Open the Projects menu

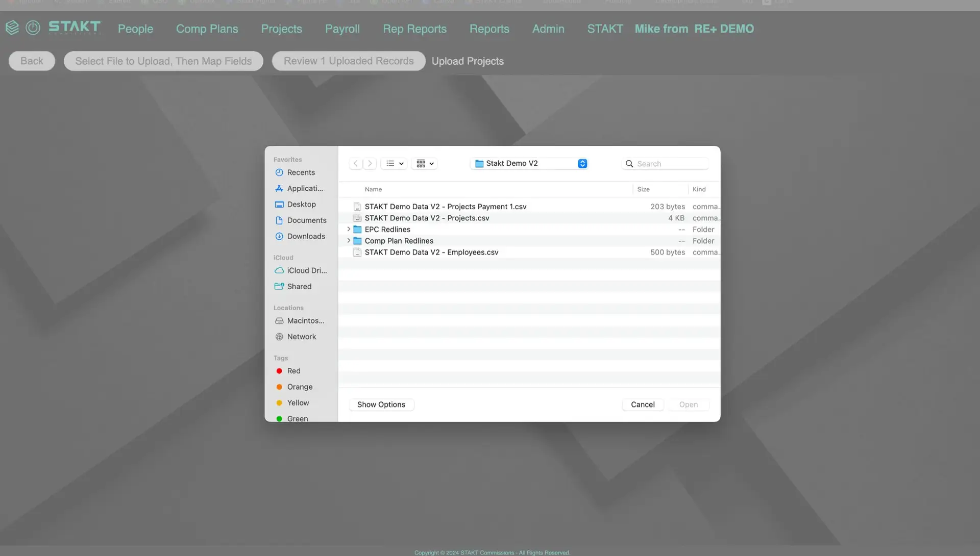pyautogui.click(x=281, y=29)
